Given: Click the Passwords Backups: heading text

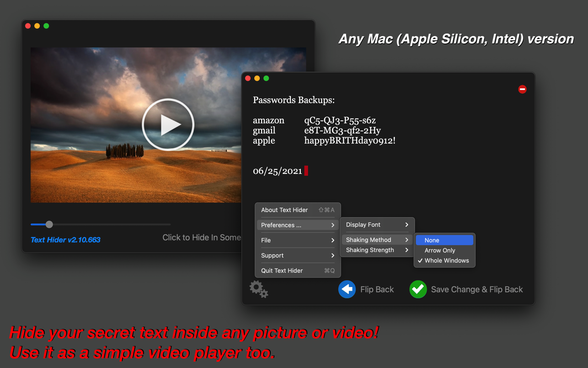Looking at the screenshot, I should (294, 100).
